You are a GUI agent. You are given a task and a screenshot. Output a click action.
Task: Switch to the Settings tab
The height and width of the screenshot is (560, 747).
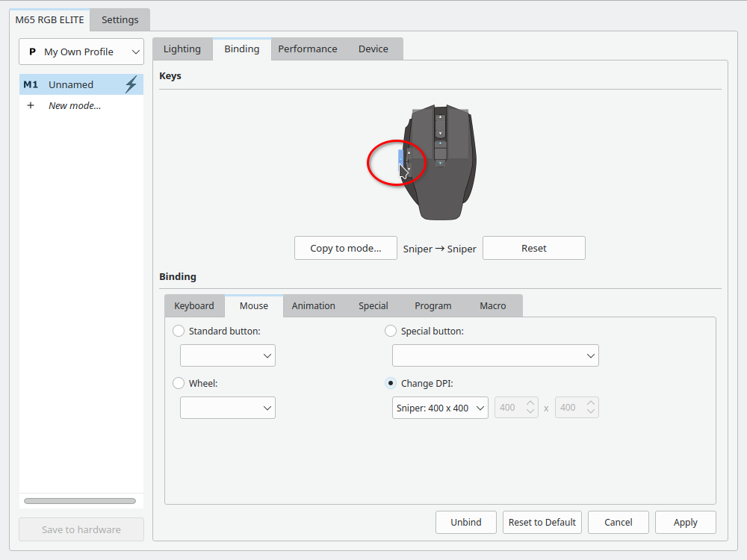[x=120, y=19]
